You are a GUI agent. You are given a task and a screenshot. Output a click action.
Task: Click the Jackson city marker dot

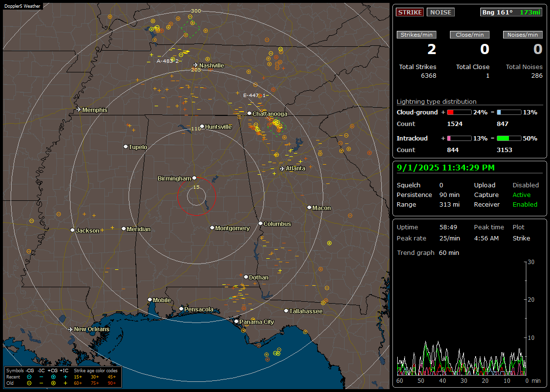click(x=72, y=230)
